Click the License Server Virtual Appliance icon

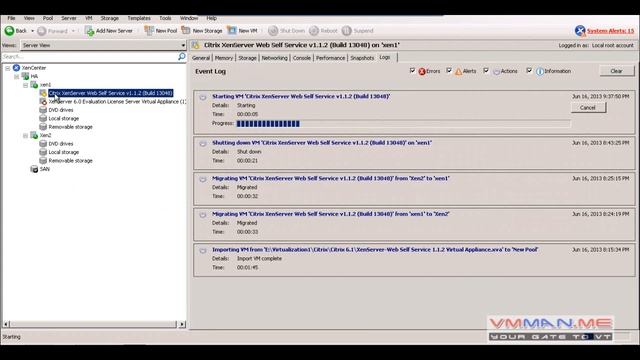[x=43, y=102]
